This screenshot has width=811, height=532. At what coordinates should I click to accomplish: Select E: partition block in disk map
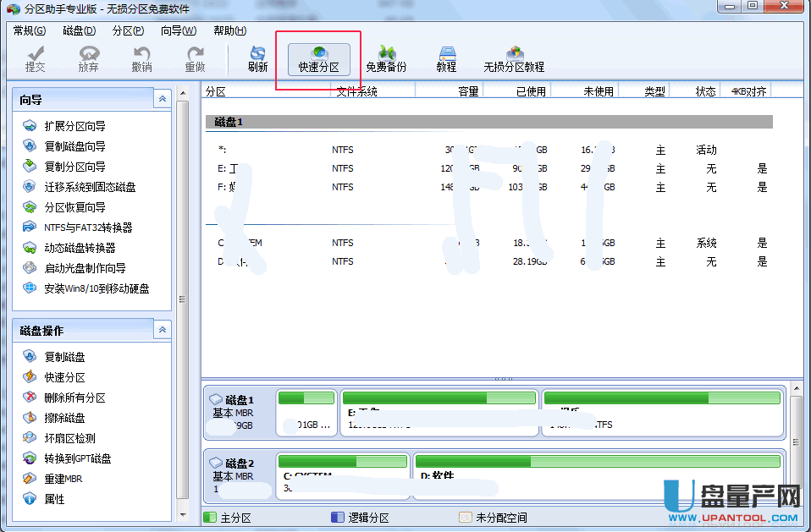tap(439, 412)
